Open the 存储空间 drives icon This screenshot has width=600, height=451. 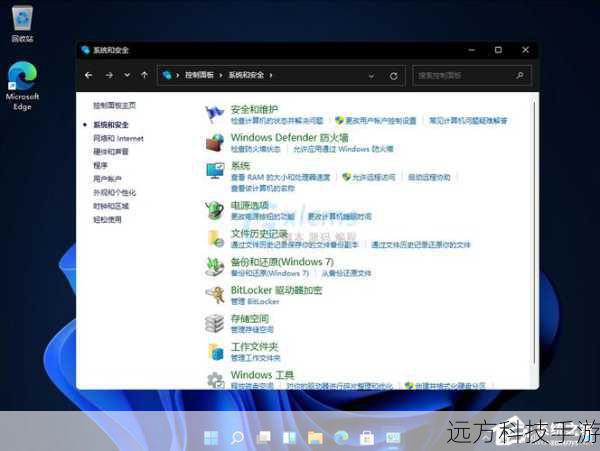(214, 323)
